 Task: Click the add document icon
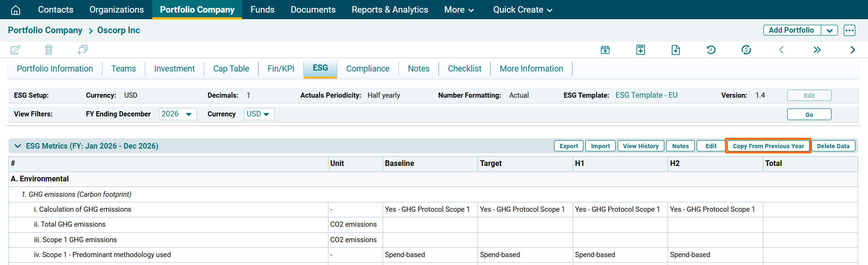(x=676, y=50)
